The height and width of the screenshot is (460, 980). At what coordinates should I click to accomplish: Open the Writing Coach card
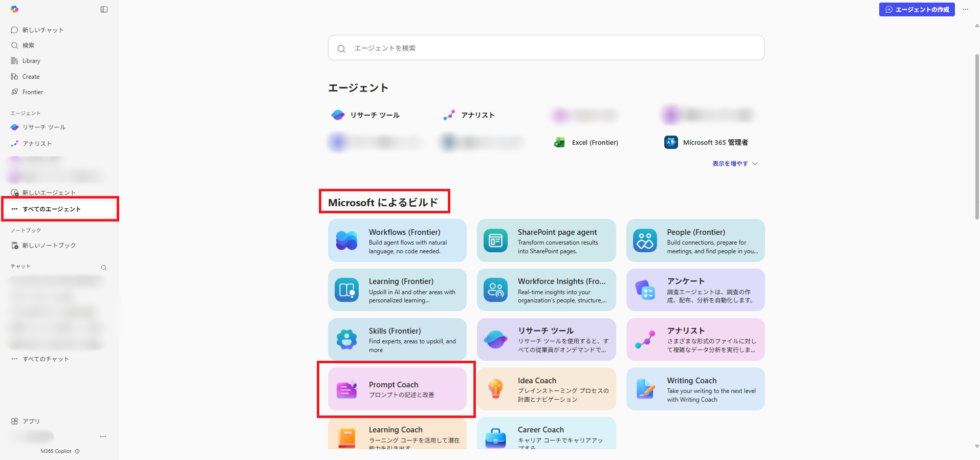coord(695,389)
